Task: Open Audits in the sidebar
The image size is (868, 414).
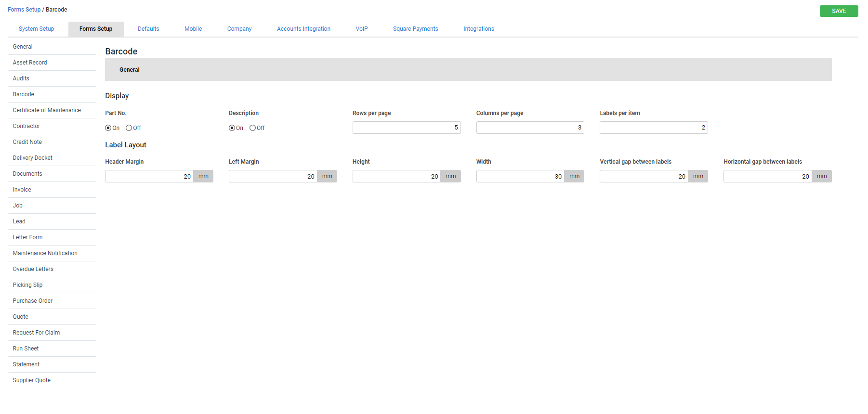Action: (52, 78)
